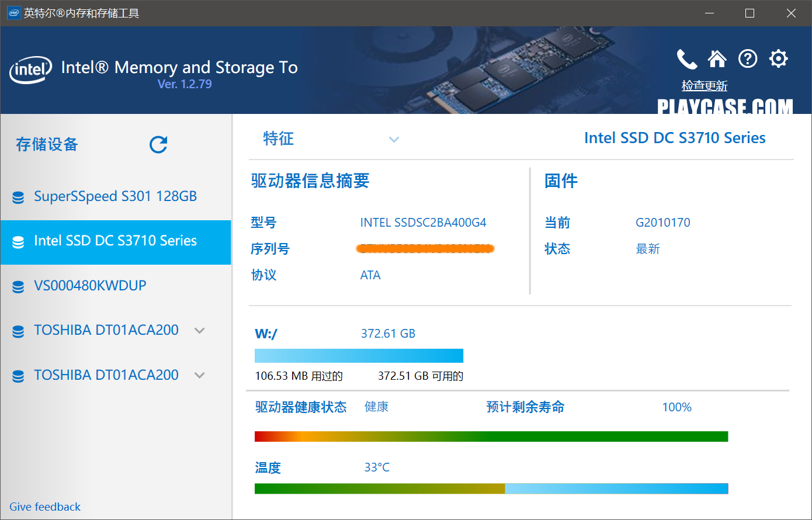Viewport: 812px width, 520px height.
Task: Click the 固件 section heading
Action: tap(561, 181)
